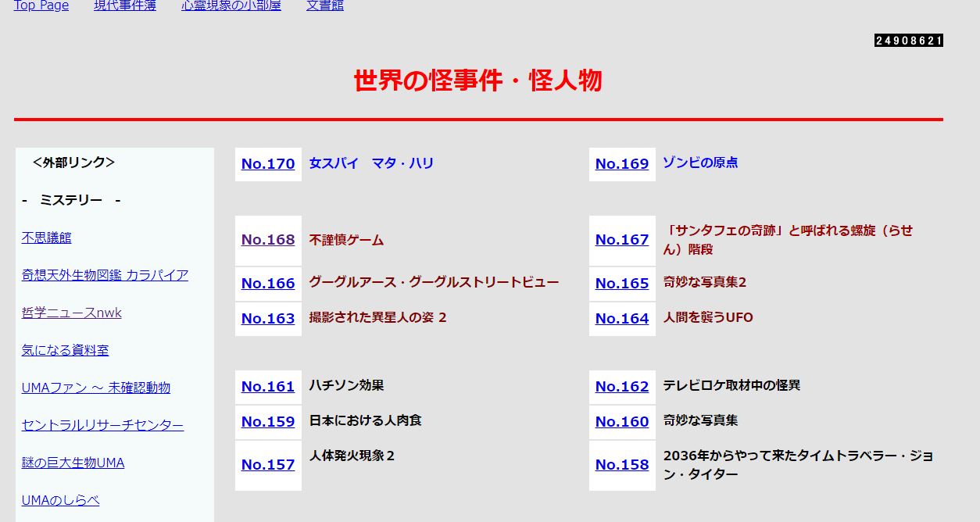Visit the セントラルリサーチセンター external link
Image resolution: width=980 pixels, height=522 pixels.
point(103,425)
